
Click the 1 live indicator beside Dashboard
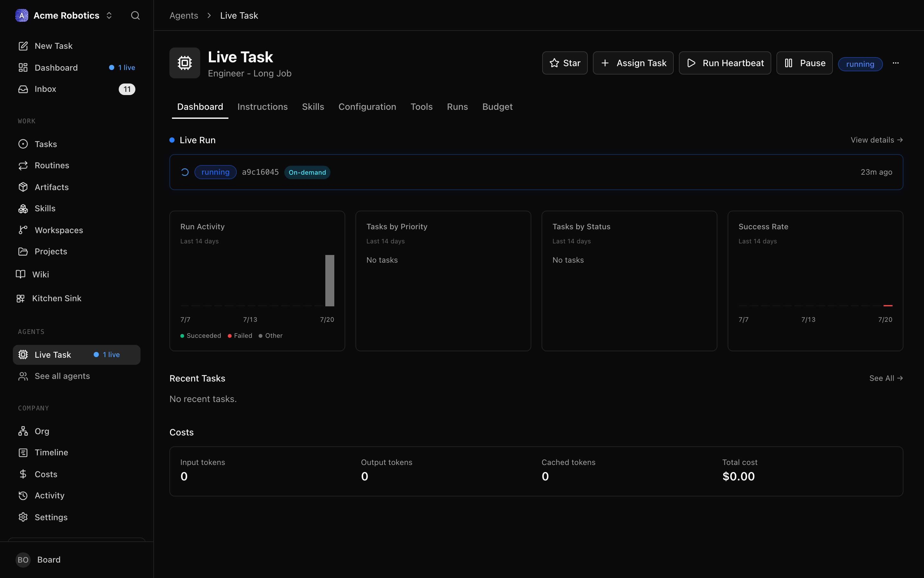tap(122, 68)
